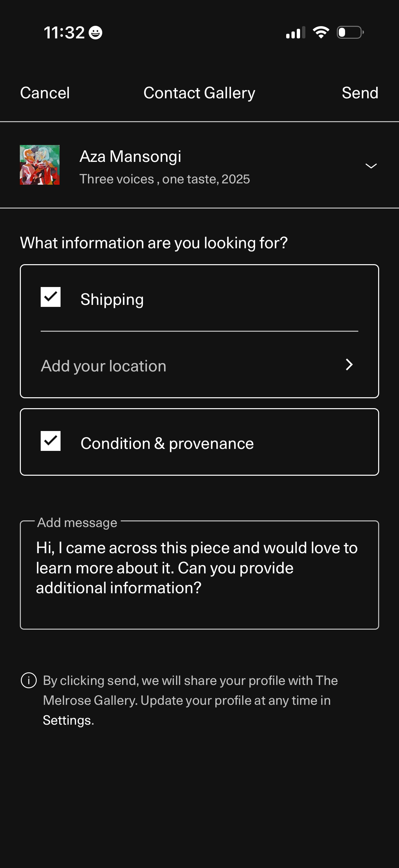Expand the artwork details chevron

click(371, 166)
